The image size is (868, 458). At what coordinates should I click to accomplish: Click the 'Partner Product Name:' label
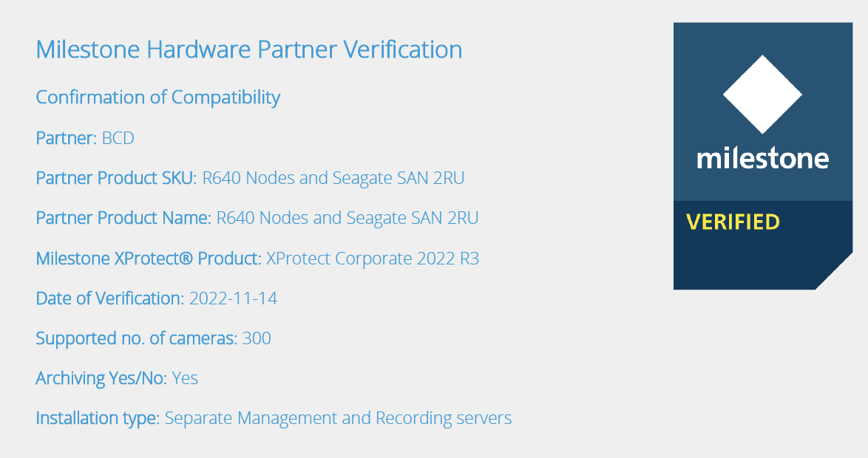(x=123, y=218)
